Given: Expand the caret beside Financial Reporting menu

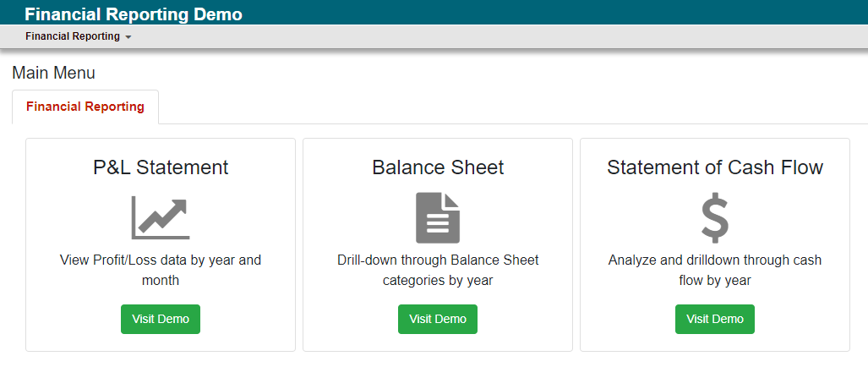Looking at the screenshot, I should [x=128, y=37].
